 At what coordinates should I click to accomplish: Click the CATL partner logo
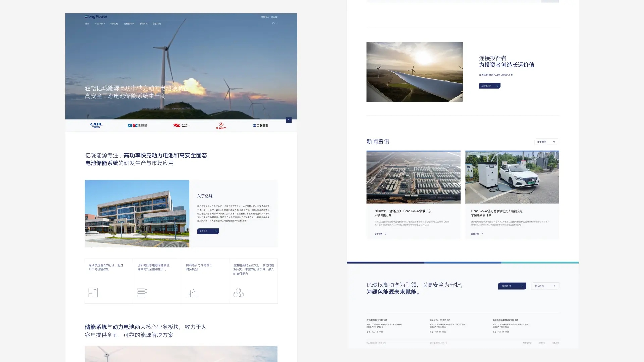pyautogui.click(x=96, y=125)
